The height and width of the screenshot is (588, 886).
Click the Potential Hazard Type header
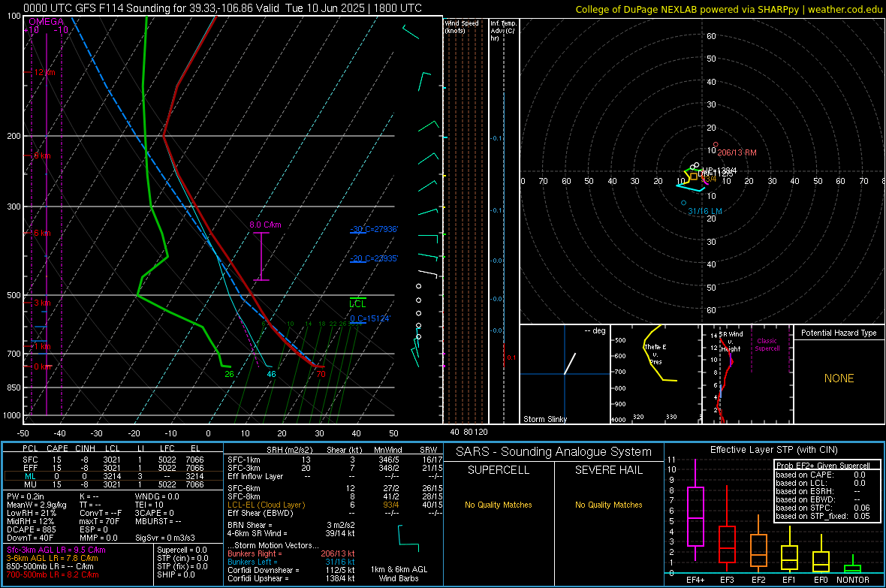839,333
